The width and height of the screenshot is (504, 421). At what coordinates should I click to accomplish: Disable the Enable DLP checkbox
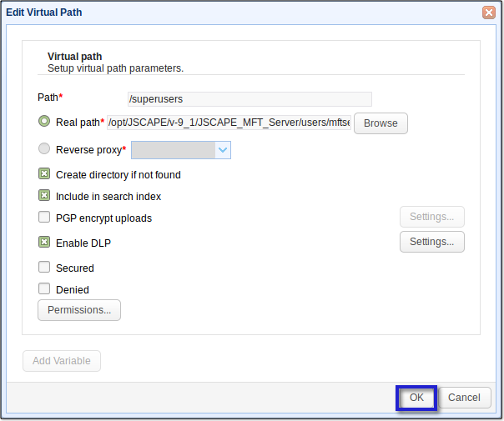[x=44, y=243]
